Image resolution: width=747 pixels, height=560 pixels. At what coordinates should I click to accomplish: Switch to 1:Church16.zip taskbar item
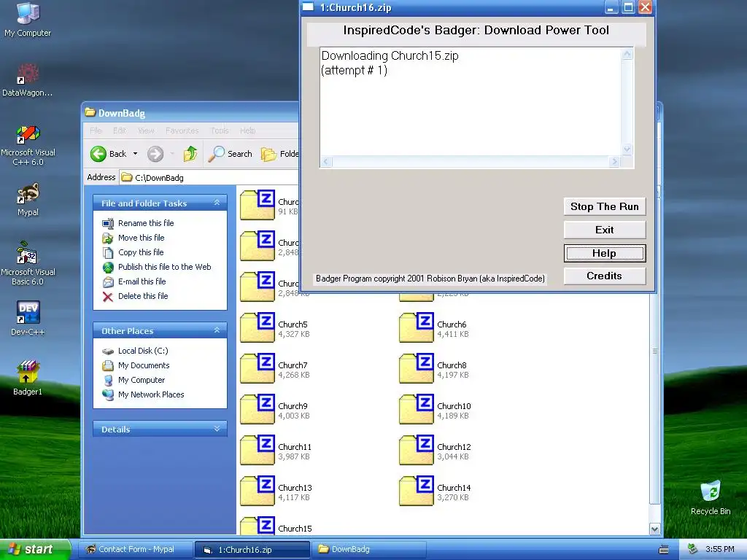click(x=252, y=550)
